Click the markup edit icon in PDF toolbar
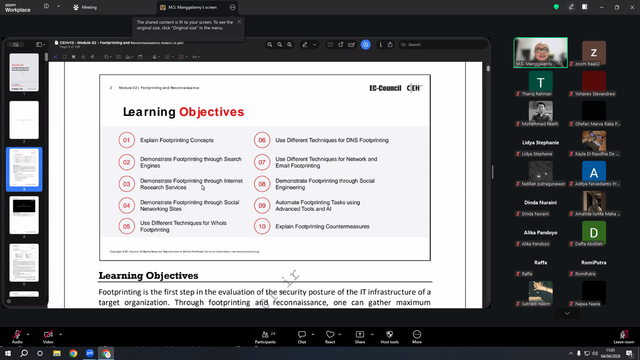This screenshot has width=640, height=360. 351,44
